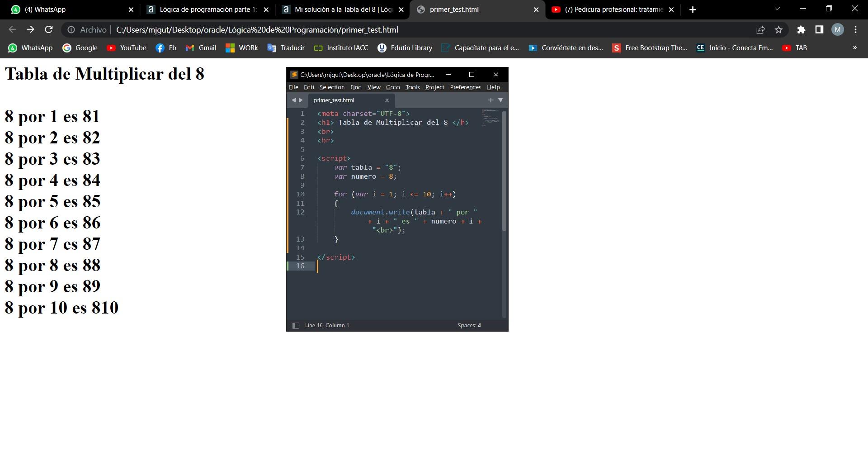Image resolution: width=868 pixels, height=466 pixels.
Task: Toggle the browser side panel
Action: 819,30
